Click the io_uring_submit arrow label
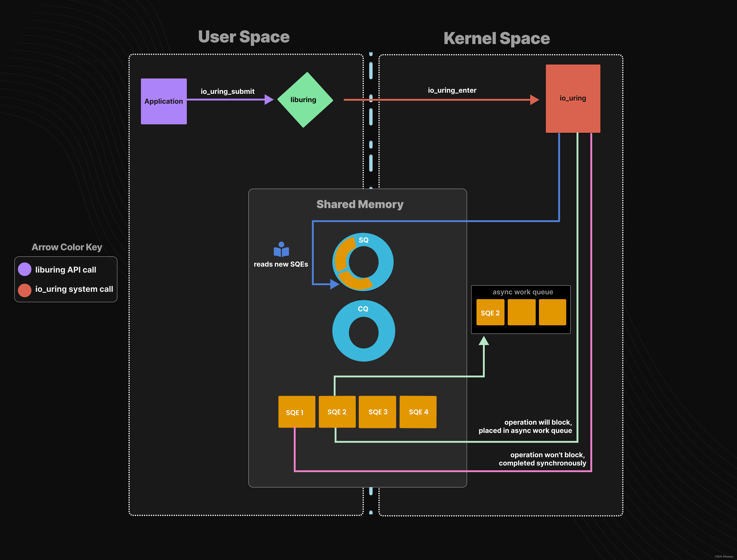 [227, 91]
